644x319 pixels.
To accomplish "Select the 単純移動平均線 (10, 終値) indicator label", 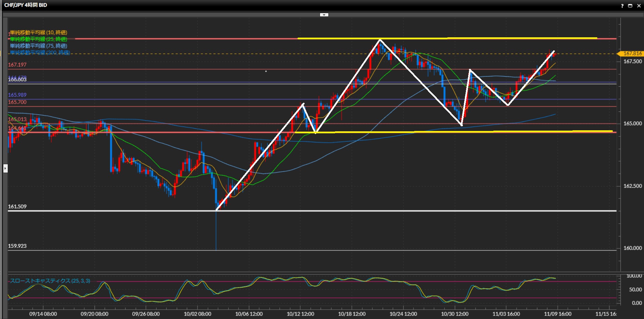I will pos(39,33).
